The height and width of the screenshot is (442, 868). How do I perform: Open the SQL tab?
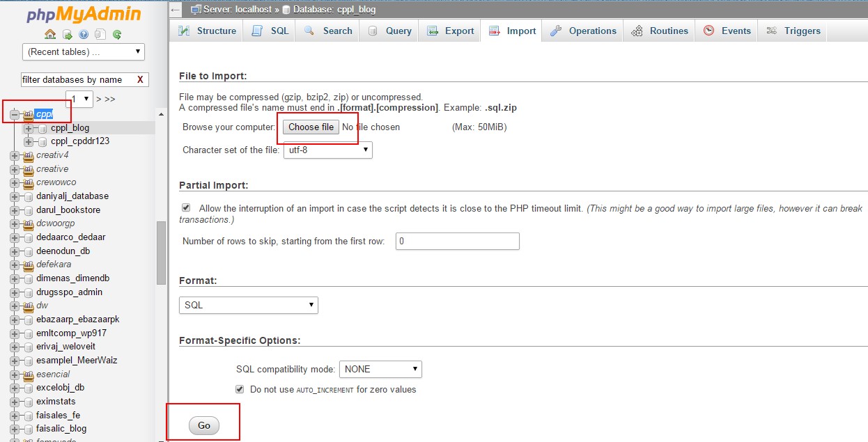pyautogui.click(x=270, y=31)
